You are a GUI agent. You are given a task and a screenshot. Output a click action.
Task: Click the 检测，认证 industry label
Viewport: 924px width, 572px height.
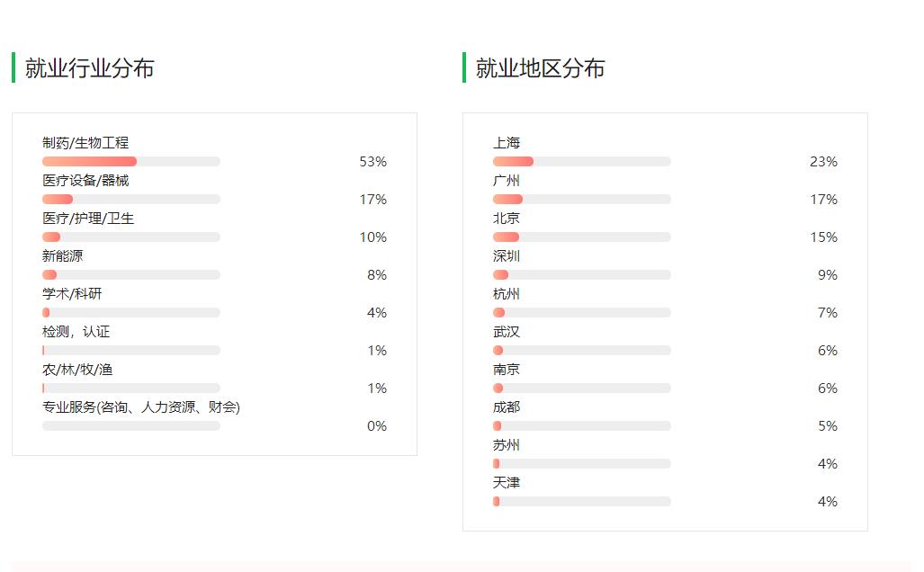pyautogui.click(x=76, y=332)
